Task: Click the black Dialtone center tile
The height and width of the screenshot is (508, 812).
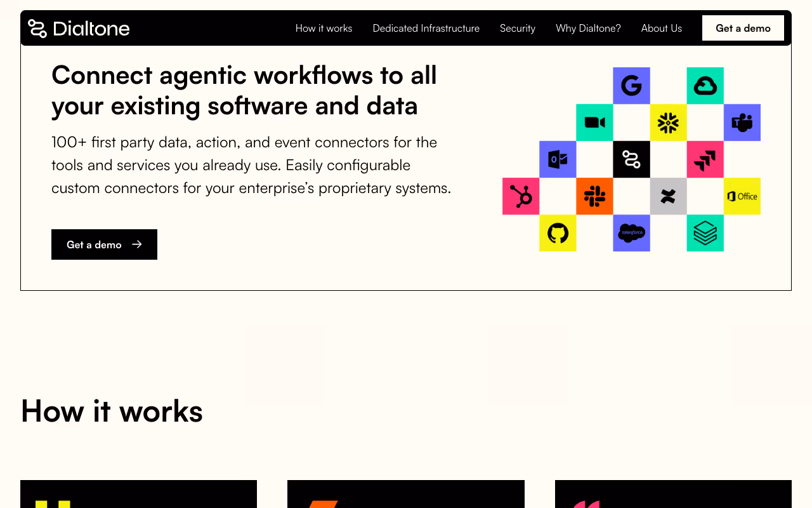Action: (631, 159)
